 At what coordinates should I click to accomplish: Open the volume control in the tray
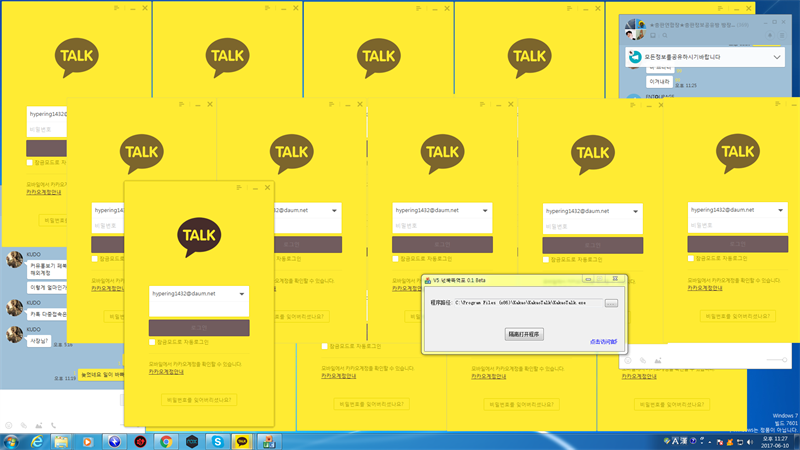point(749,442)
